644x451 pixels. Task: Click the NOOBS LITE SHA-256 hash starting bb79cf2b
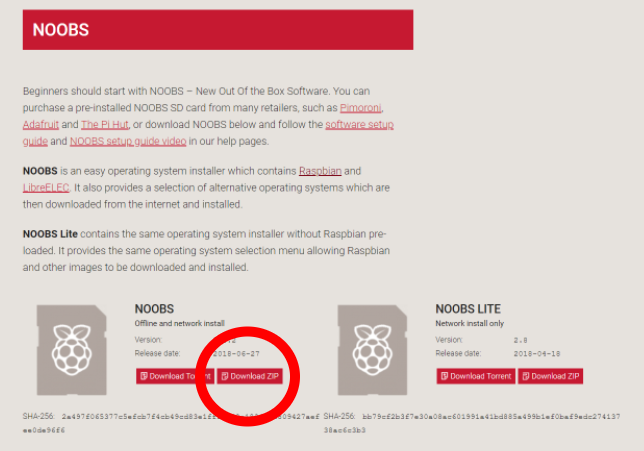pos(472,423)
